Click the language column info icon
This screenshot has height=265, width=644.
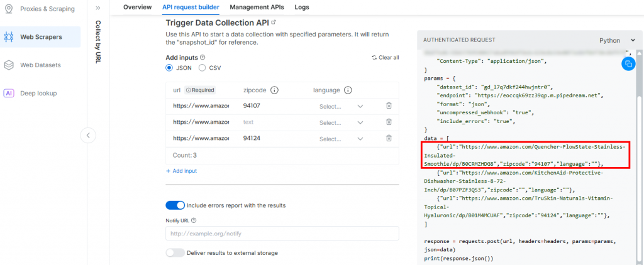click(348, 90)
